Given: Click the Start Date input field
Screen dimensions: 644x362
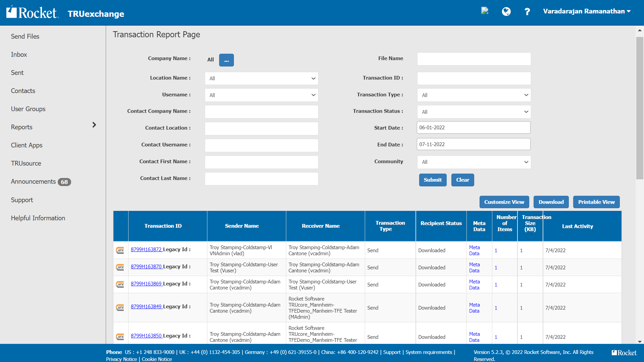Looking at the screenshot, I should pos(473,128).
